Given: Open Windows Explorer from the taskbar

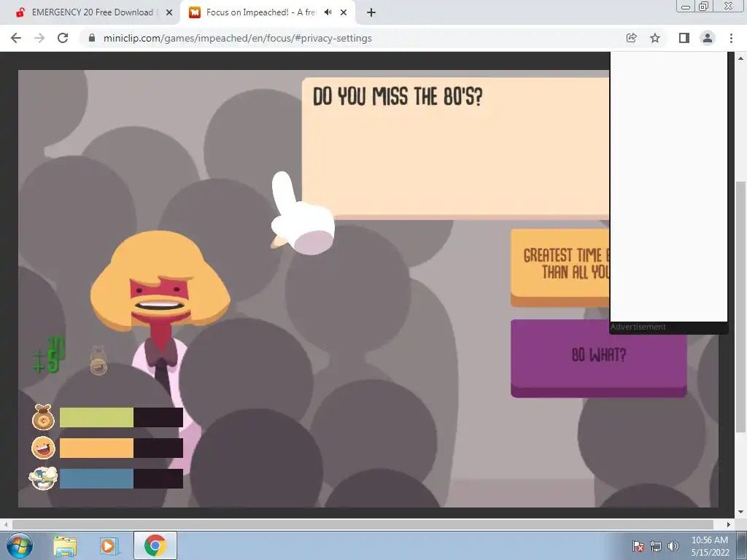Looking at the screenshot, I should click(x=65, y=546).
